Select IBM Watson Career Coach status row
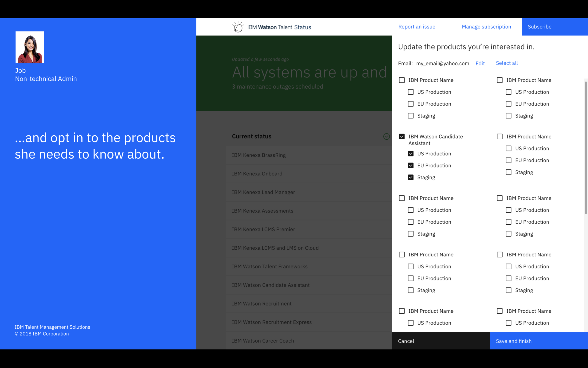The width and height of the screenshot is (588, 368). click(309, 340)
